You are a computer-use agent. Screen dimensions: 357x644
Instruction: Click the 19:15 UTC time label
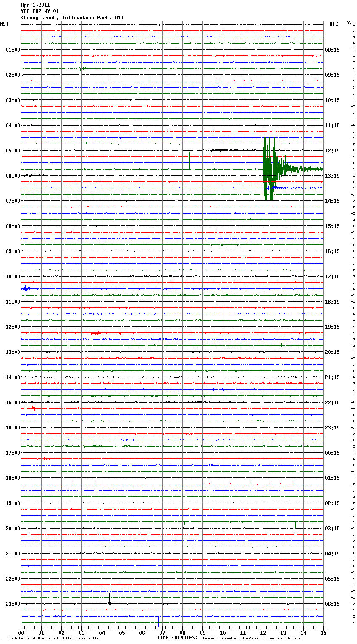[332, 327]
